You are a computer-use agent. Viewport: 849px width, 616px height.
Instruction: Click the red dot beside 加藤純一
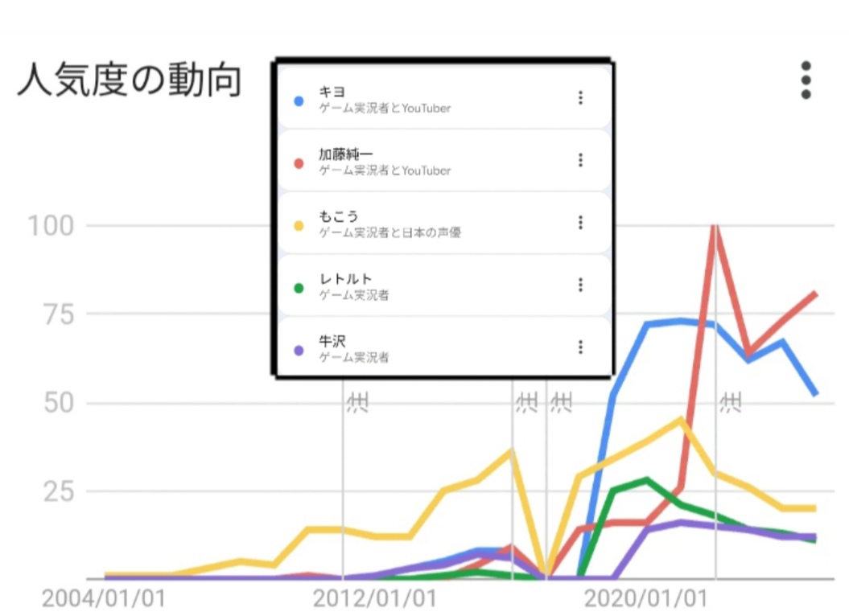pyautogui.click(x=299, y=163)
